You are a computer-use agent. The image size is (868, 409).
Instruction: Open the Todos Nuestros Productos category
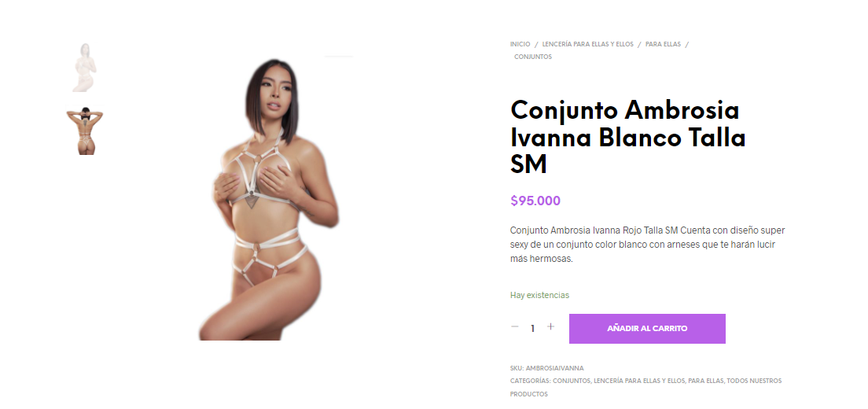pos(646,388)
